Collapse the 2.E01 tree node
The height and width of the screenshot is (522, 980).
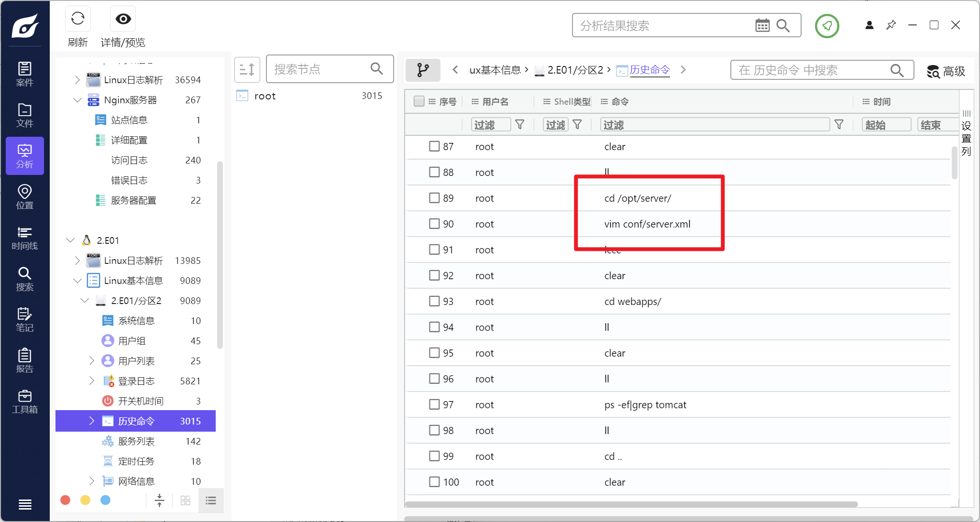[x=70, y=240]
